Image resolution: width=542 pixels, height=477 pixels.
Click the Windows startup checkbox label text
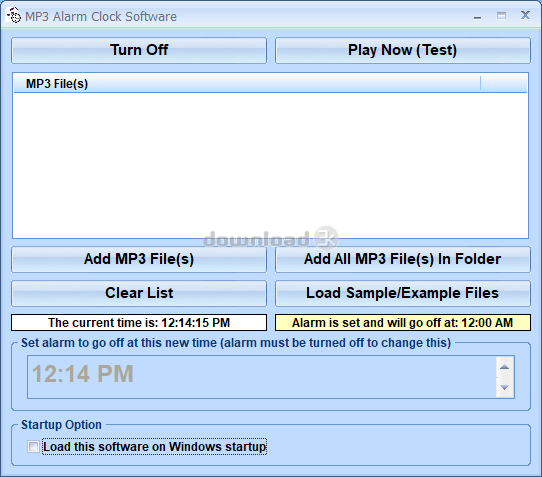(155, 447)
